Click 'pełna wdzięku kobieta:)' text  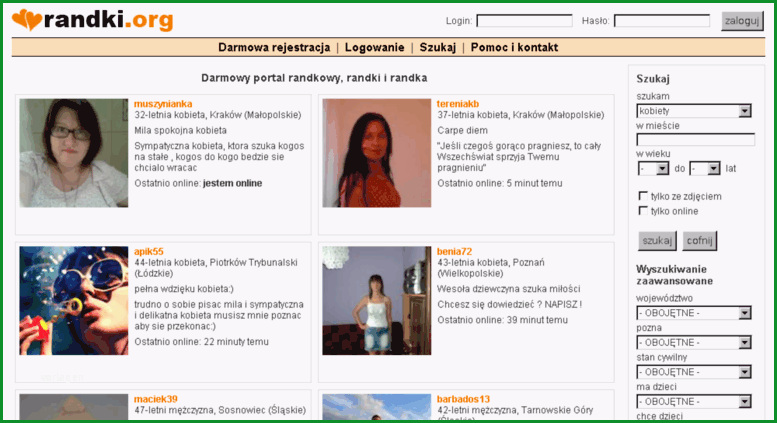(184, 289)
